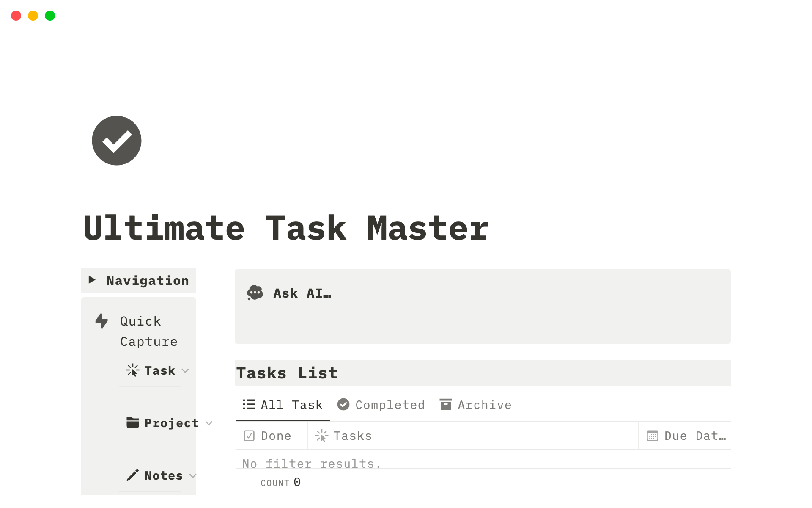This screenshot has height=508, width=812.
Task: Click the folder icon beside Project
Action: pos(133,422)
